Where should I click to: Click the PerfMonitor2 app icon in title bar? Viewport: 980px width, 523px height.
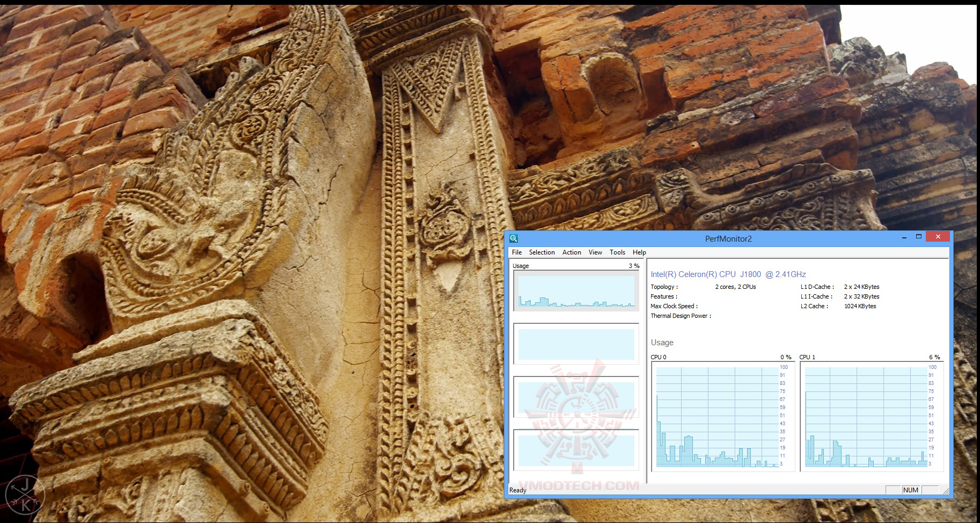point(514,238)
